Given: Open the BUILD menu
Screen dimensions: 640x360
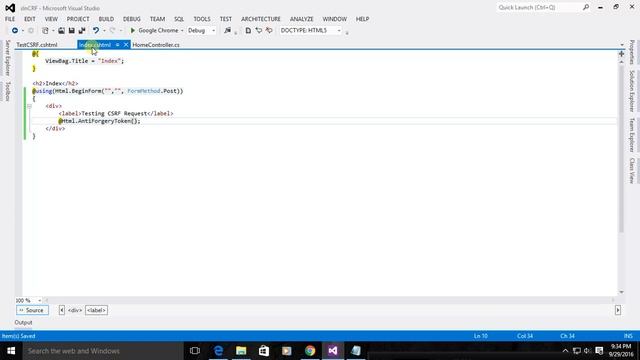Looking at the screenshot, I should click(x=106, y=19).
